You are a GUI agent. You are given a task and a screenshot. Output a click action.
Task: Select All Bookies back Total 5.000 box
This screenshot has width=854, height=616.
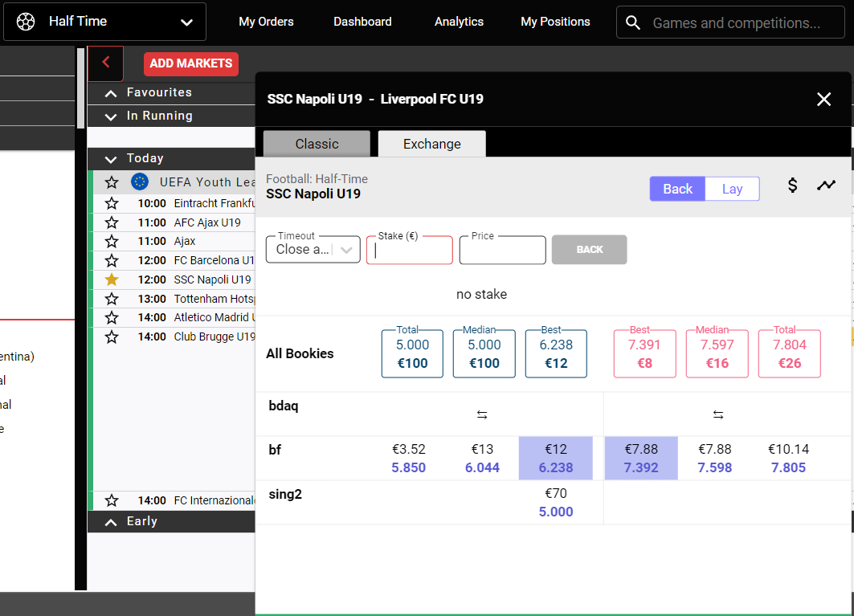412,353
